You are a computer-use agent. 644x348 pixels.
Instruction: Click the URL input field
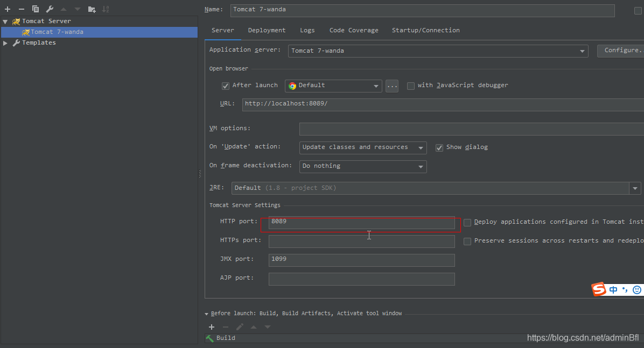click(443, 104)
